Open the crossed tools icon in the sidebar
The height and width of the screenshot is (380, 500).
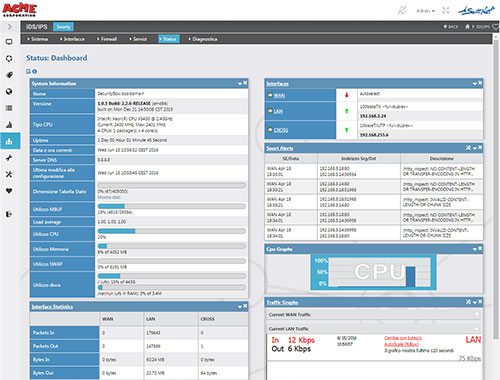tap(9, 174)
